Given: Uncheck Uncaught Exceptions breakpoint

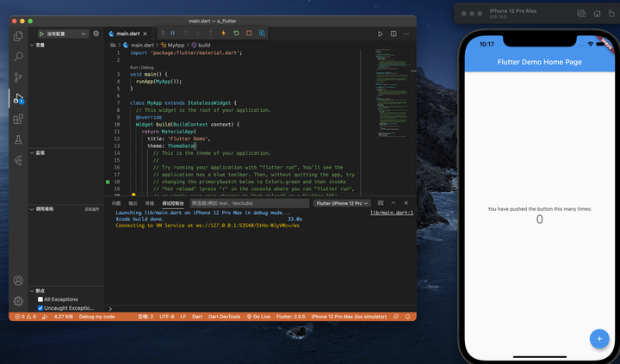Looking at the screenshot, I should tap(40, 308).
